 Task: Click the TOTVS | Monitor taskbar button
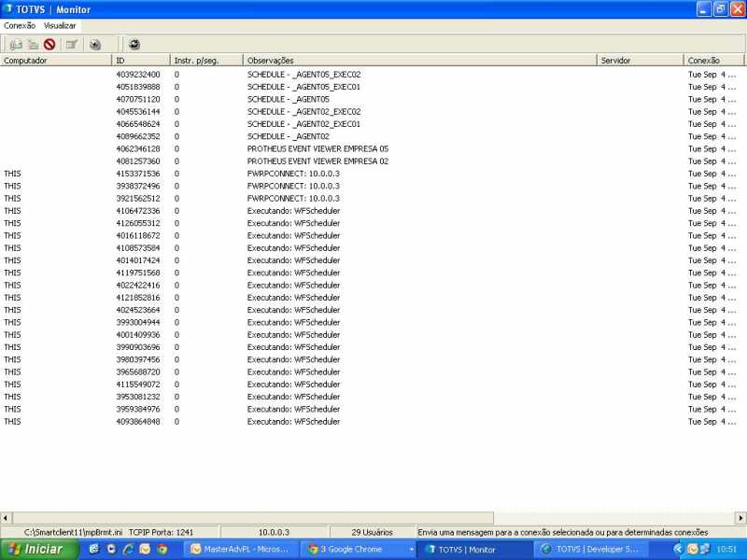pyautogui.click(x=474, y=549)
